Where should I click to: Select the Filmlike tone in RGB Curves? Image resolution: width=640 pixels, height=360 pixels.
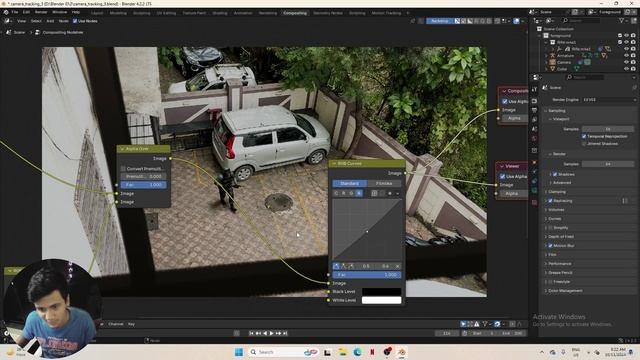(x=384, y=184)
